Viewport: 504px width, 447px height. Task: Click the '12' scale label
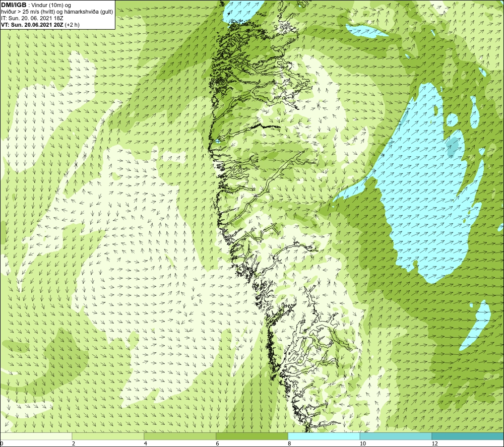435,443
